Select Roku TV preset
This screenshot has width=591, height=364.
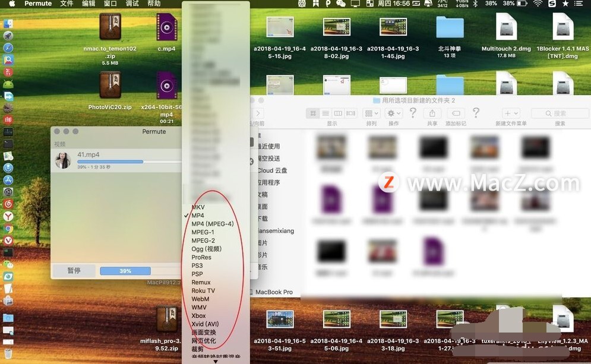[x=203, y=290]
